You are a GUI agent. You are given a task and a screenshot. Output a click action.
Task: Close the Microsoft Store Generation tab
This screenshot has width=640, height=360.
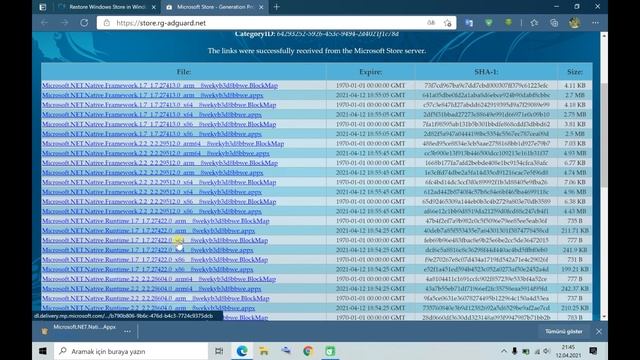[261, 7]
